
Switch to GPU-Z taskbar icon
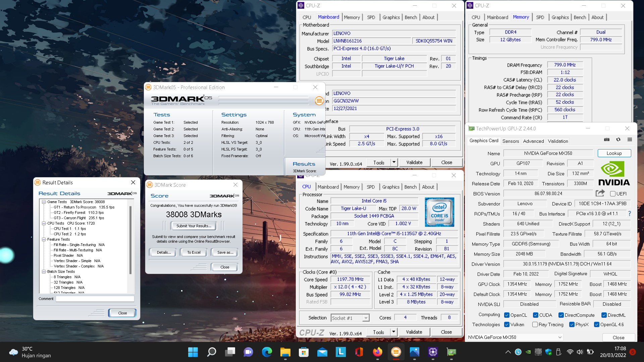(451, 352)
